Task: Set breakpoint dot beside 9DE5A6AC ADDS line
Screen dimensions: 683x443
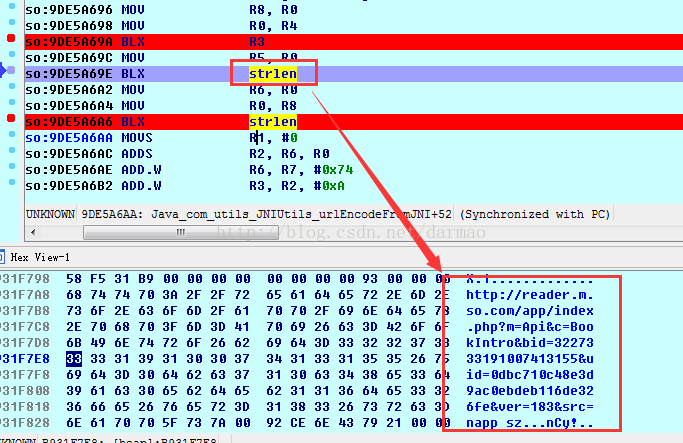Action: [12, 150]
